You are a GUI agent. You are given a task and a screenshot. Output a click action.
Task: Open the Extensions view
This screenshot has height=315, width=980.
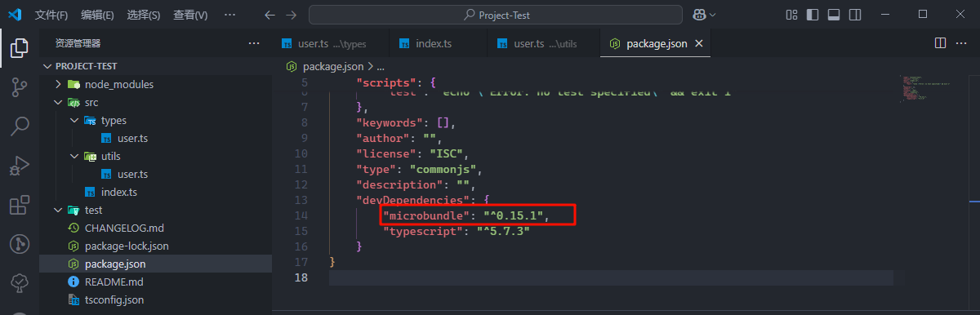pos(20,205)
